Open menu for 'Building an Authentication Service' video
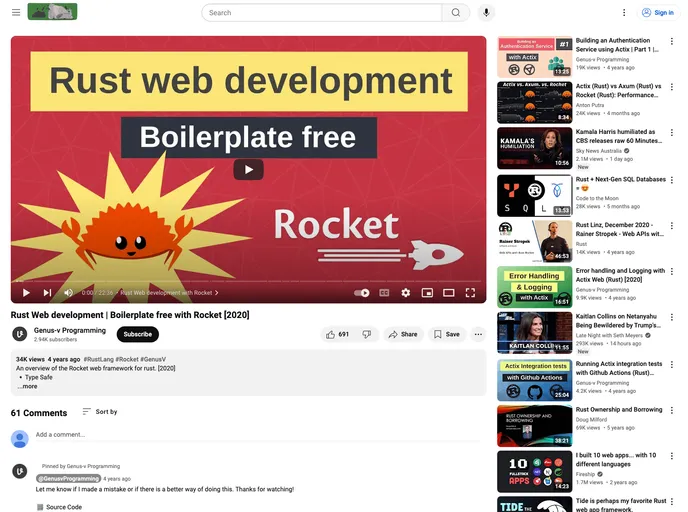688x512 pixels. 672,41
